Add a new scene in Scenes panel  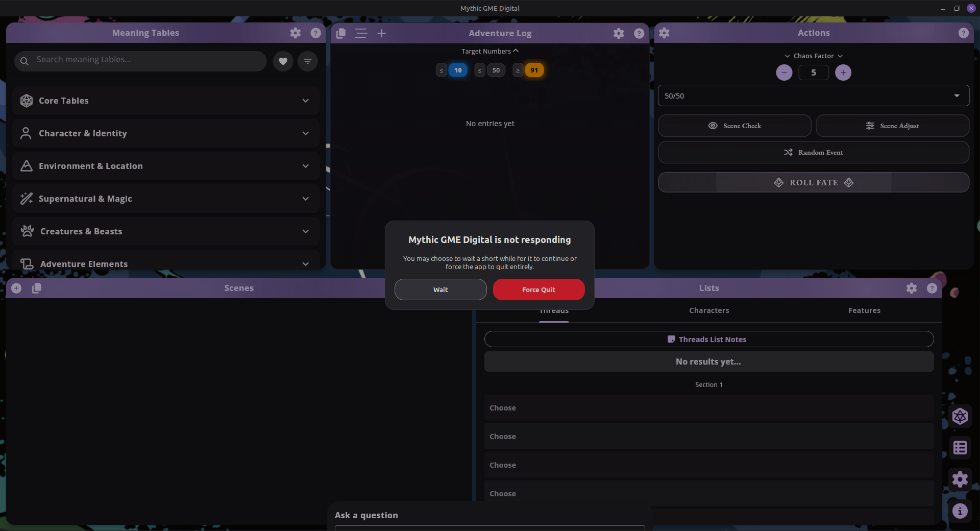tap(16, 288)
